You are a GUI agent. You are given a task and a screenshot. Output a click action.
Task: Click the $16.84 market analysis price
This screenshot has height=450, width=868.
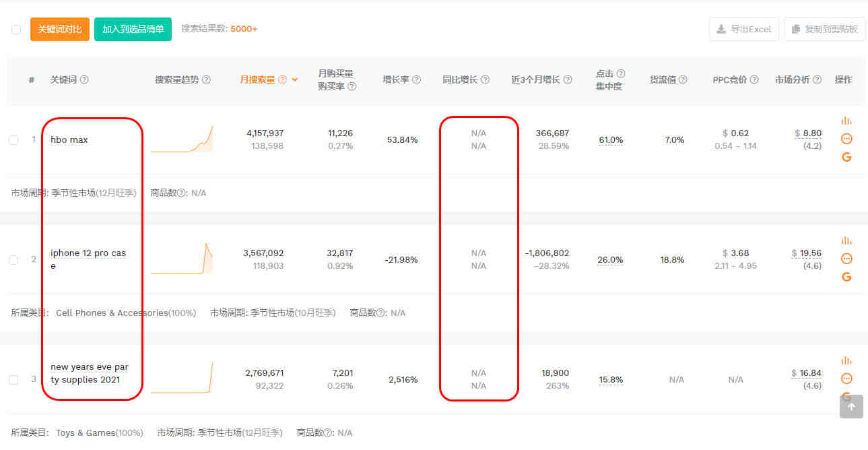[807, 373]
